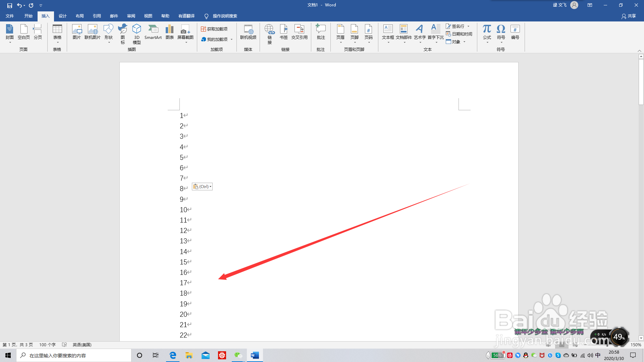Click the Share (共享) button
Image resolution: width=644 pixels, height=362 pixels.
(629, 16)
